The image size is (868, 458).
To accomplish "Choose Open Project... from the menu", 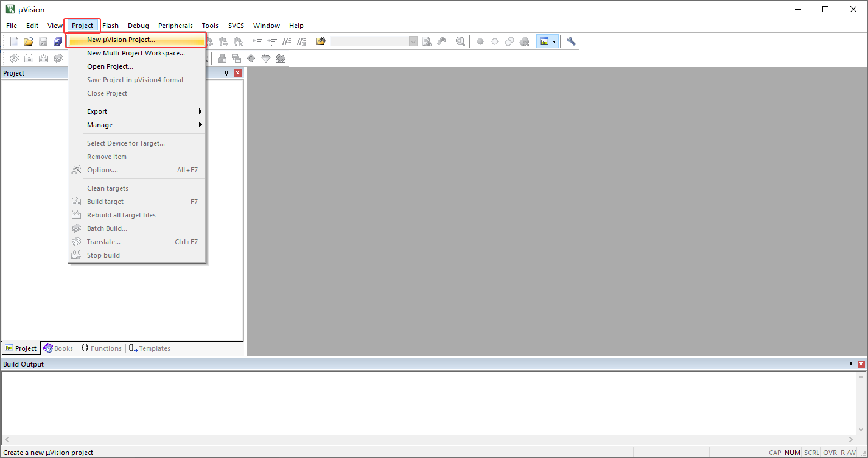I will (x=136, y=66).
